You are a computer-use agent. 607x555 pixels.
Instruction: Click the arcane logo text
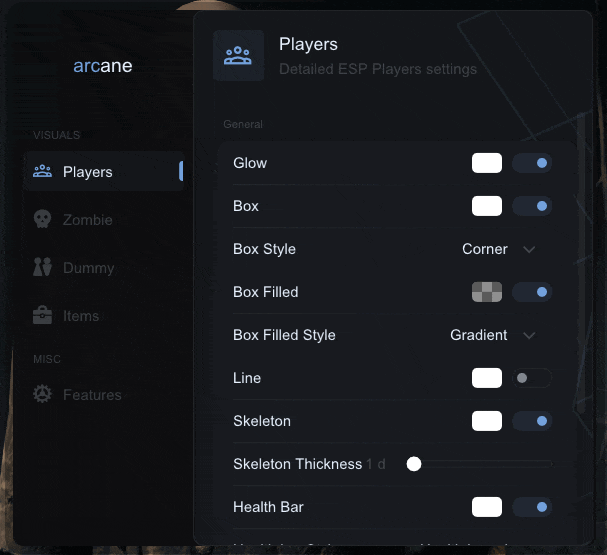103,67
